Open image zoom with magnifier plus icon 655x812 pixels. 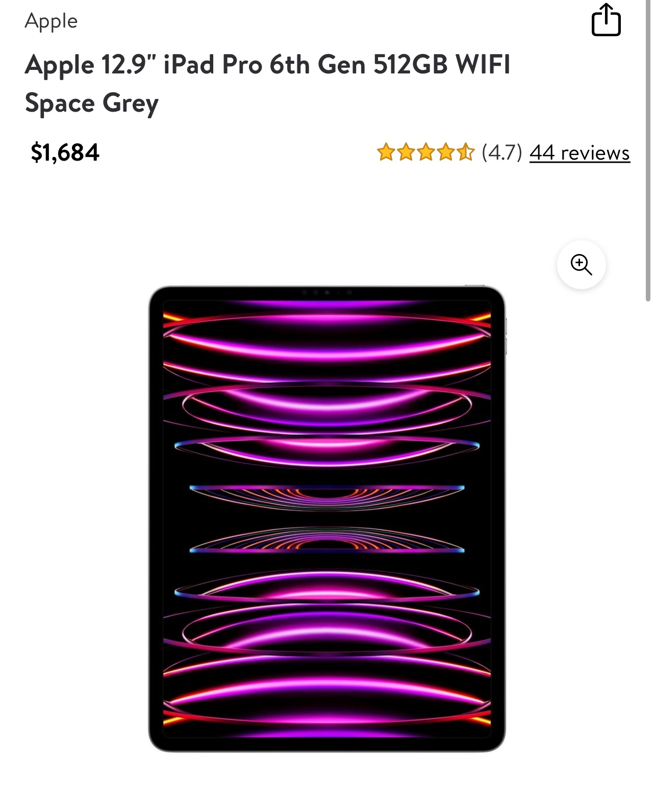[x=581, y=265]
